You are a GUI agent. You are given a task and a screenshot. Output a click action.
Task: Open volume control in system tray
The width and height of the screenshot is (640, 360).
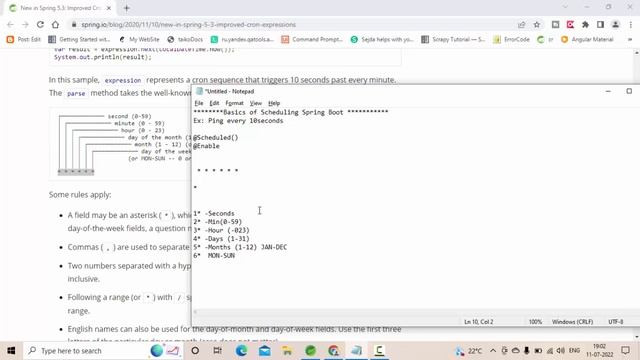[x=561, y=351]
